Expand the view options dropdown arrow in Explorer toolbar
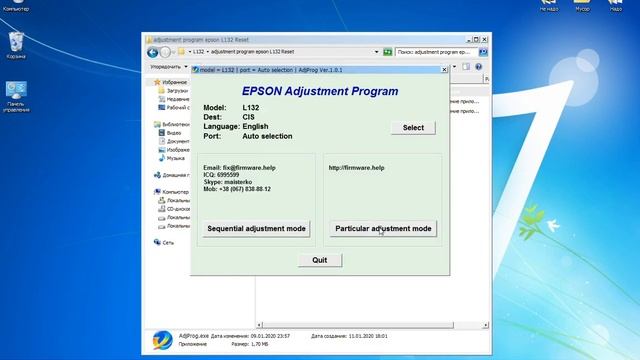Viewport: 640px width, 360px height. click(454, 67)
